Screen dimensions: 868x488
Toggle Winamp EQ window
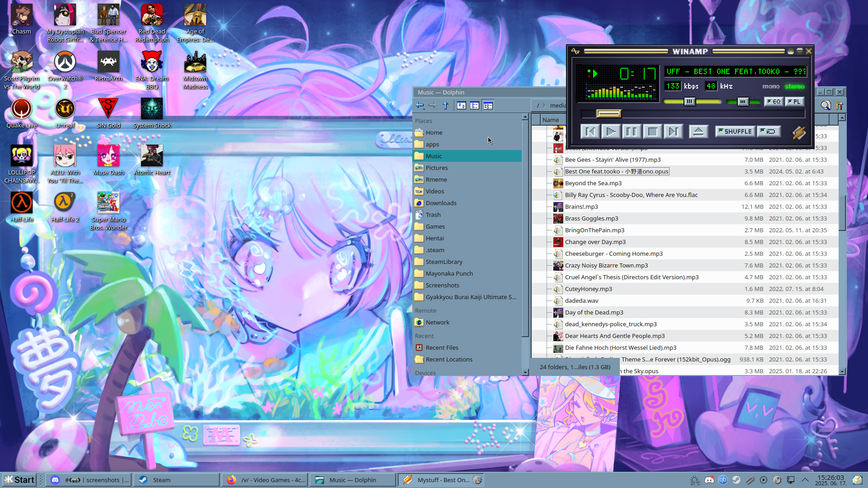774,102
